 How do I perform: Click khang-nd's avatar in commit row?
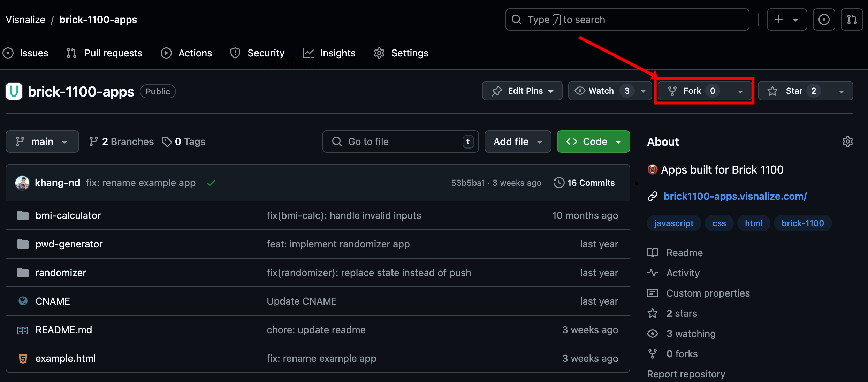point(22,183)
